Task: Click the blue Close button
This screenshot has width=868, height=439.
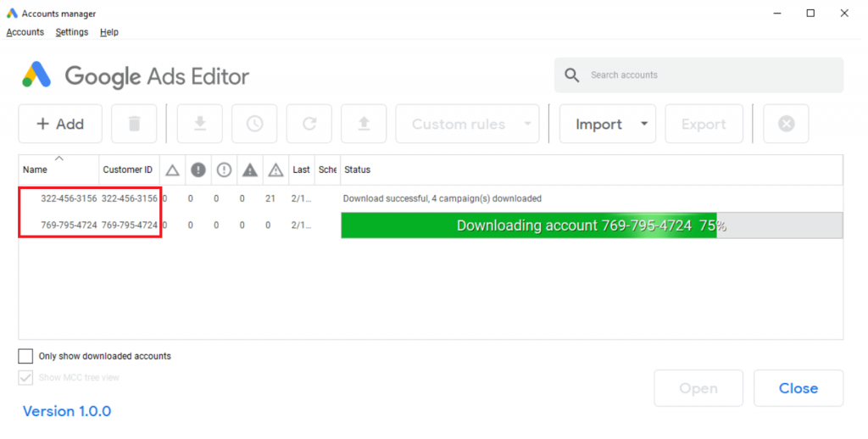Action: click(798, 388)
